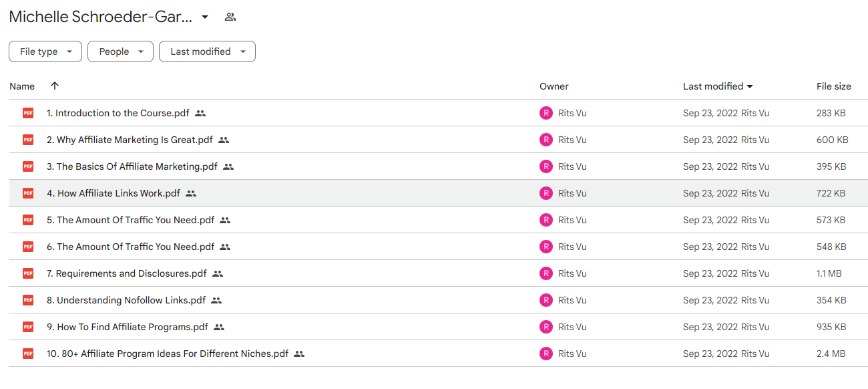Select the 6. The Amount Of Traffic file row

click(x=438, y=247)
